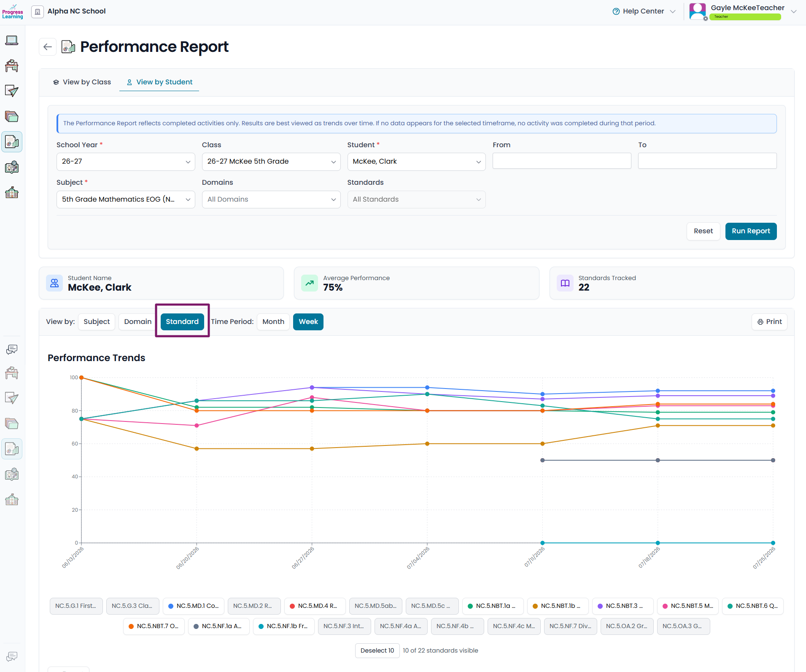Open the Student McKee, Clark dropdown

(x=416, y=162)
